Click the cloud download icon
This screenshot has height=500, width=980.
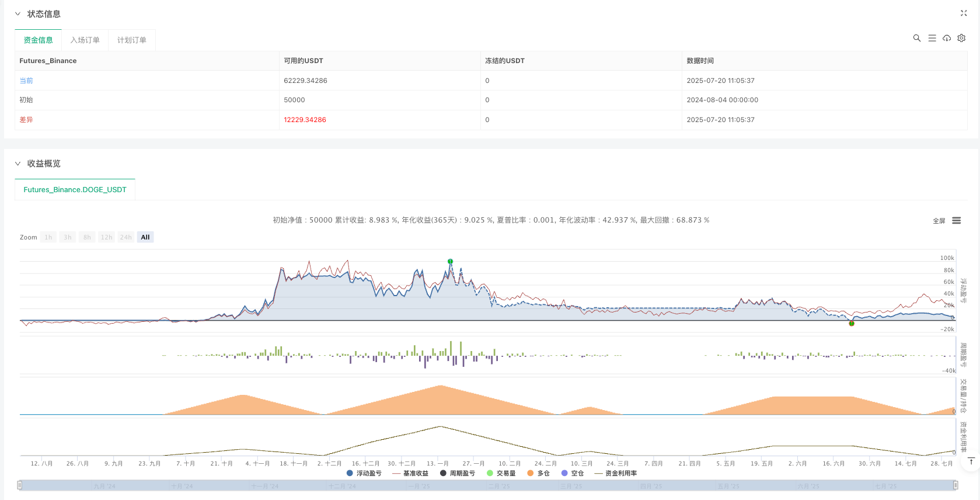947,38
